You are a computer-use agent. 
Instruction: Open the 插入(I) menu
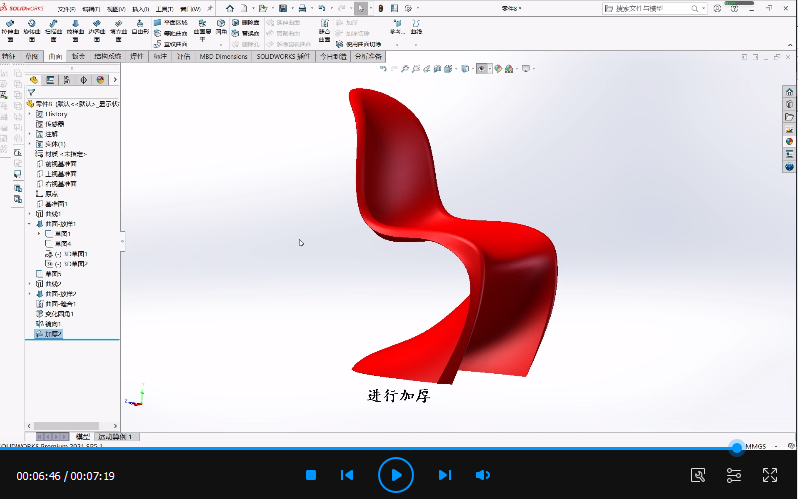pos(140,9)
